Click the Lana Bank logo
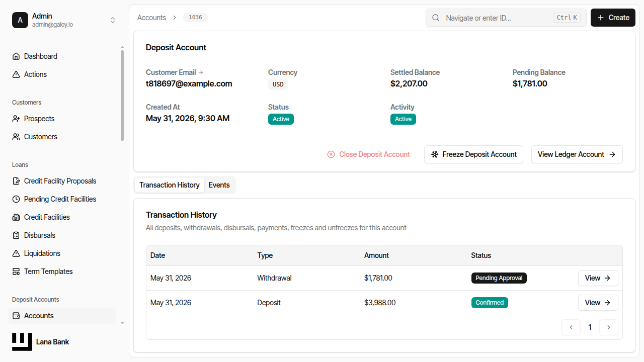 pyautogui.click(x=22, y=342)
